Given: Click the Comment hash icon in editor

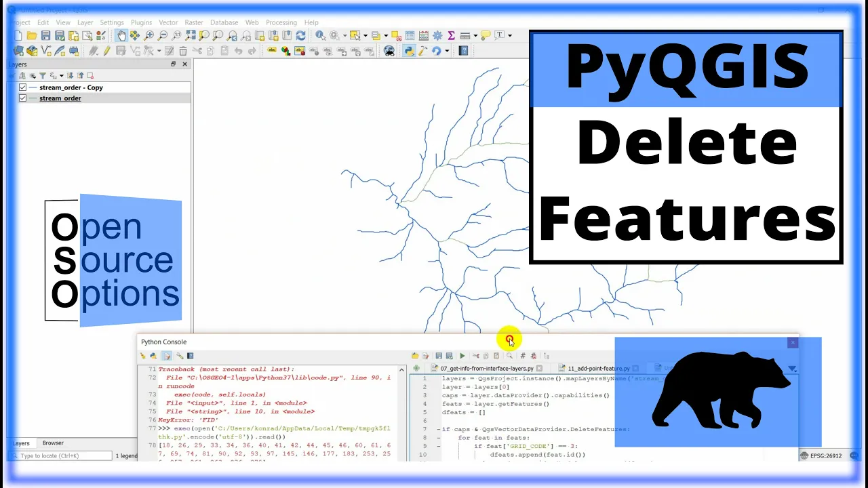Looking at the screenshot, I should click(523, 356).
